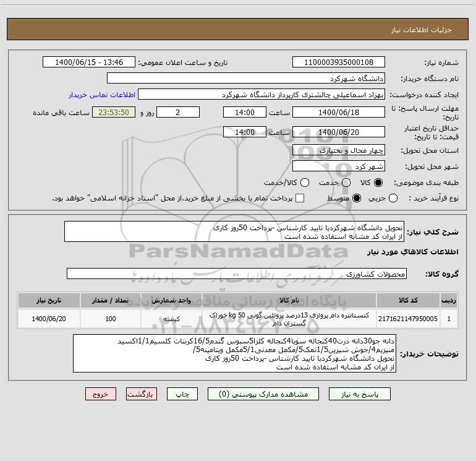Click the buyer name field دانشگاه شهرکرد

tap(246, 78)
